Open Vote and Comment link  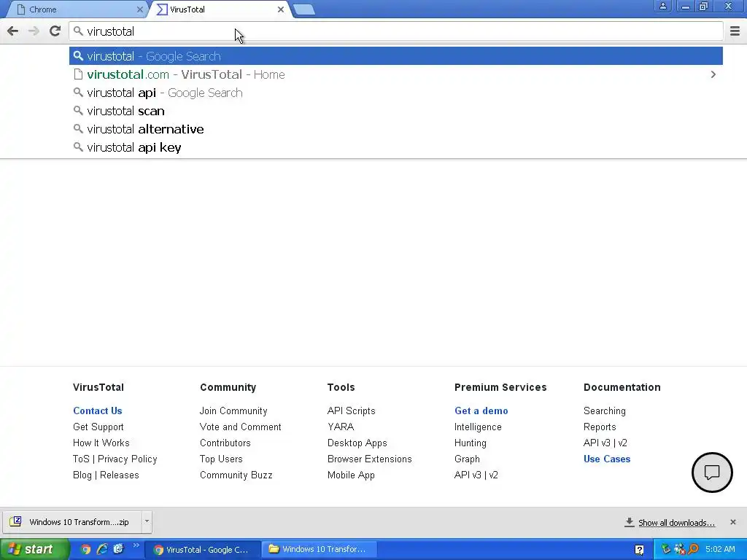[x=241, y=427]
